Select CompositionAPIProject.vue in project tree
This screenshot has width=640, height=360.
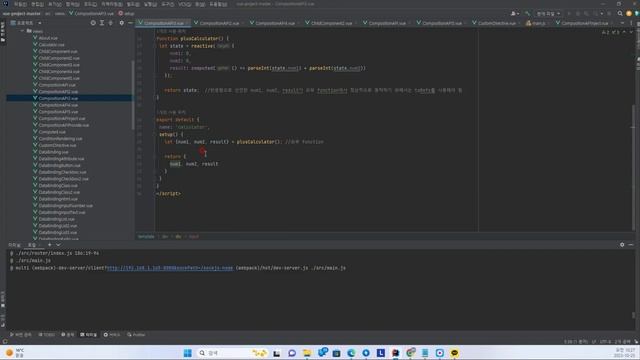(x=62, y=118)
